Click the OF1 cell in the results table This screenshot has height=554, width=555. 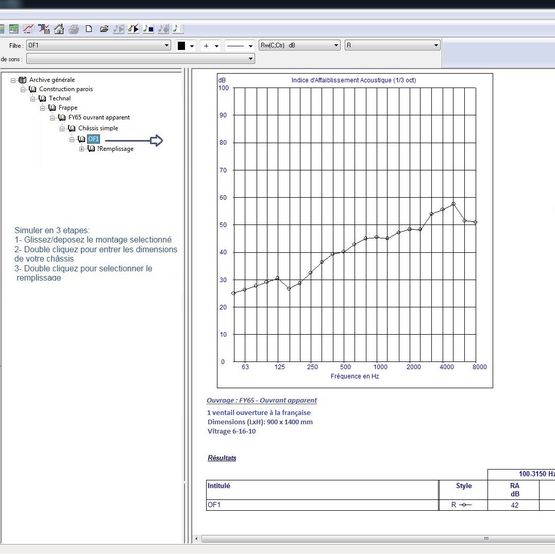click(322, 505)
